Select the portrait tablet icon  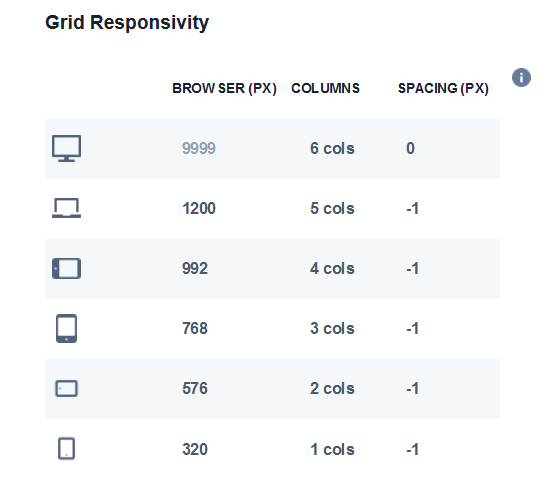(x=66, y=328)
